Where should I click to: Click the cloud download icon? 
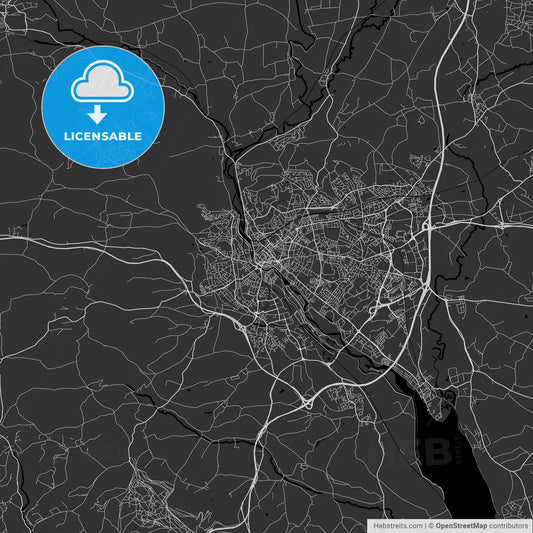pos(102,81)
